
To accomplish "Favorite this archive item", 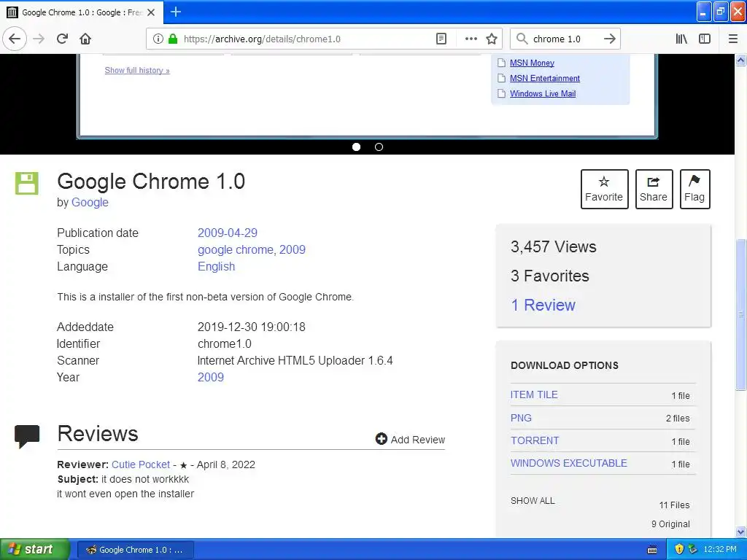I will (x=604, y=189).
